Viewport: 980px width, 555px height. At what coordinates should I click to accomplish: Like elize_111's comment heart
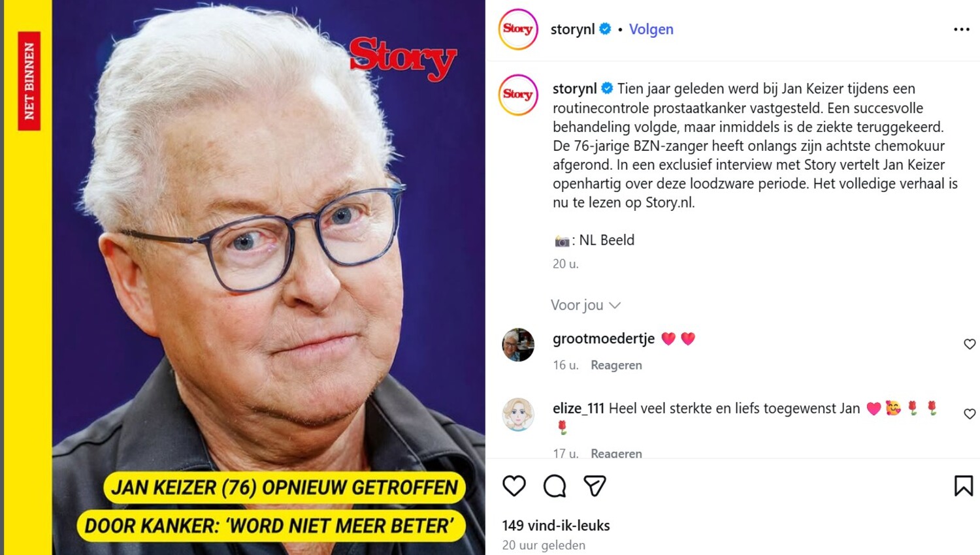click(970, 414)
